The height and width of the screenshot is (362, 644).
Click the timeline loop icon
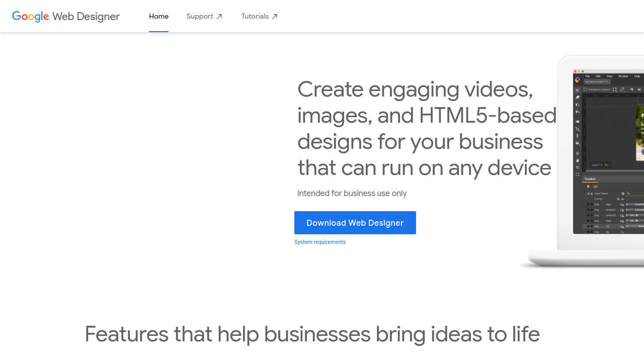[x=596, y=187]
